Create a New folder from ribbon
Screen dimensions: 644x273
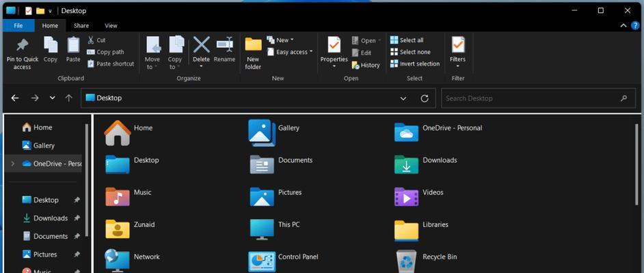click(x=253, y=54)
